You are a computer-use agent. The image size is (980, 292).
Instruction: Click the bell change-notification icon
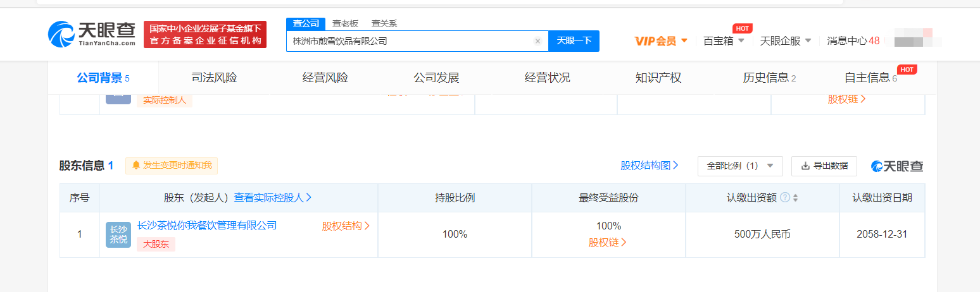point(136,166)
